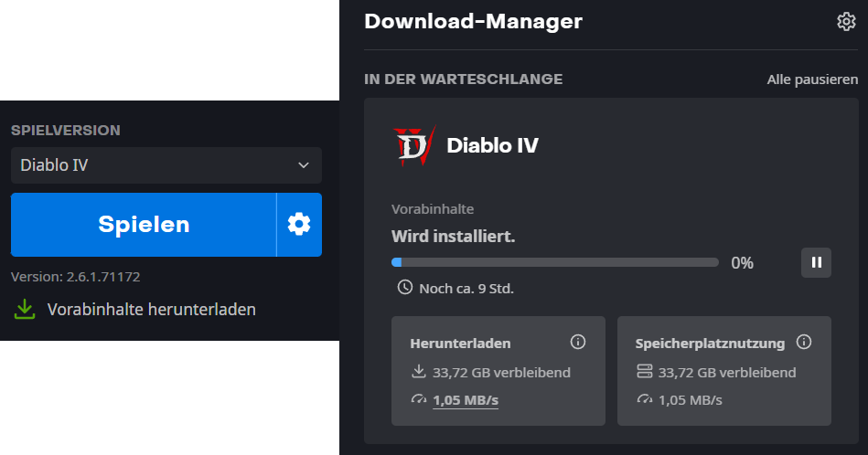Click the Download-Manager heading
Screen dimensions: 868x455
click(473, 22)
